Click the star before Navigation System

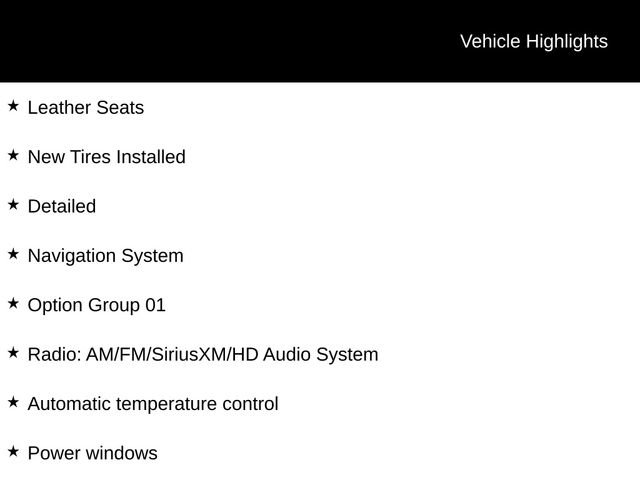pyautogui.click(x=13, y=254)
